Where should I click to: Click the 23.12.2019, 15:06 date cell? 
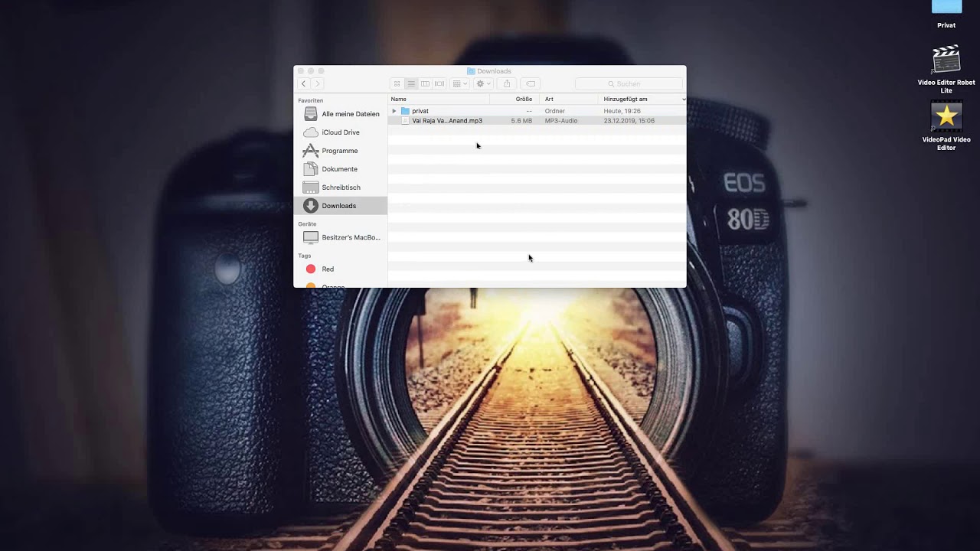click(x=629, y=121)
